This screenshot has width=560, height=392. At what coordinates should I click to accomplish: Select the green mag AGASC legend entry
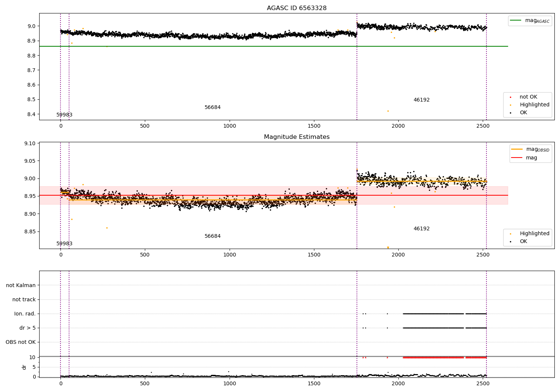click(x=530, y=21)
